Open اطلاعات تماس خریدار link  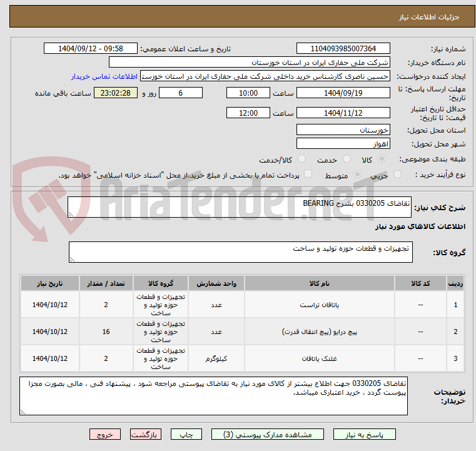click(x=104, y=76)
